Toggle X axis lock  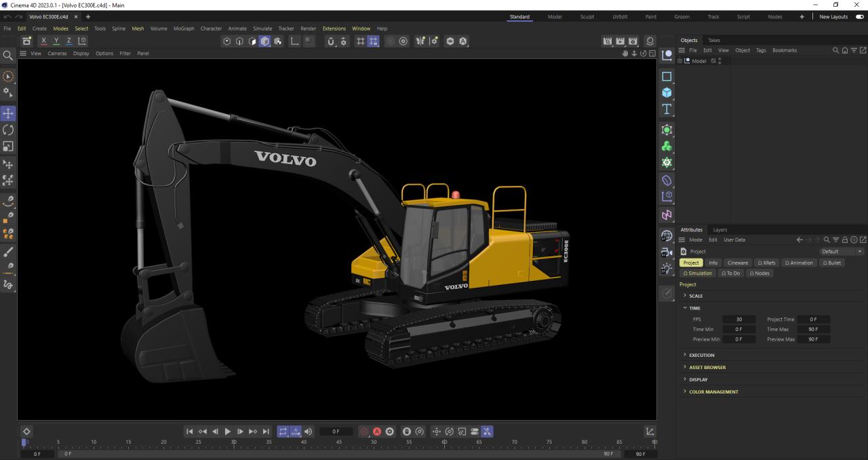[44, 41]
